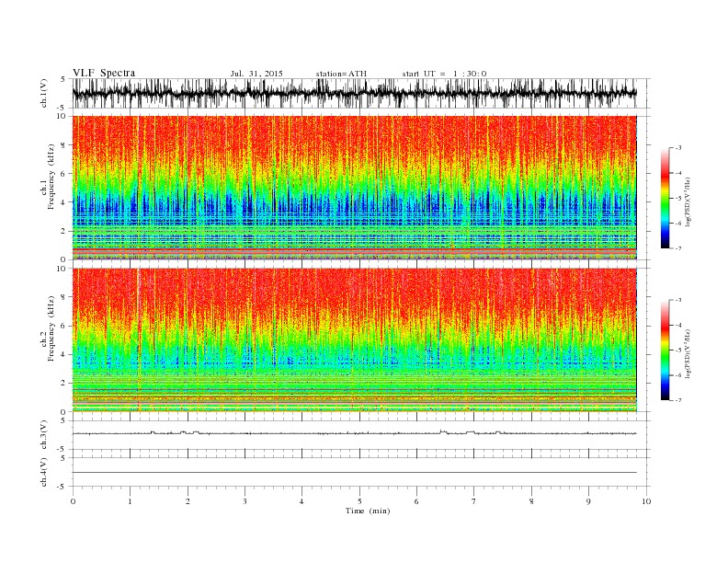Click the '-3' tick on the ch.1 colorbar

pos(678,148)
